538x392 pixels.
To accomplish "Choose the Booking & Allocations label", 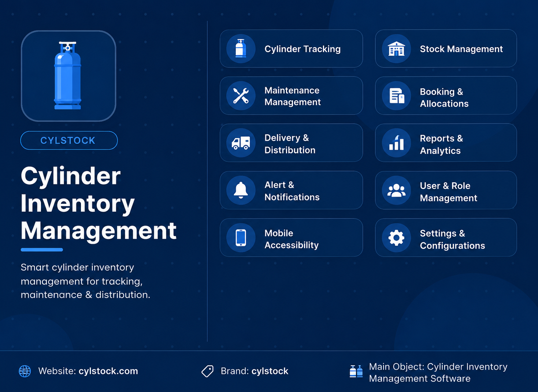I will coord(444,98).
